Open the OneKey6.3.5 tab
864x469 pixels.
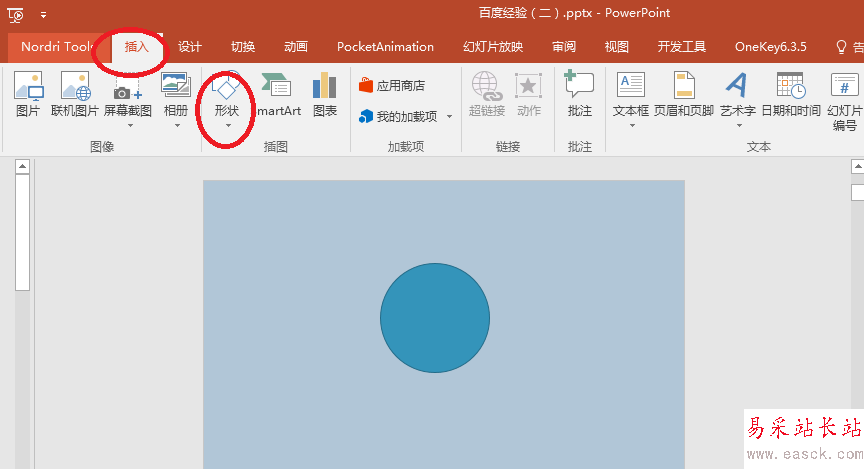click(770, 47)
